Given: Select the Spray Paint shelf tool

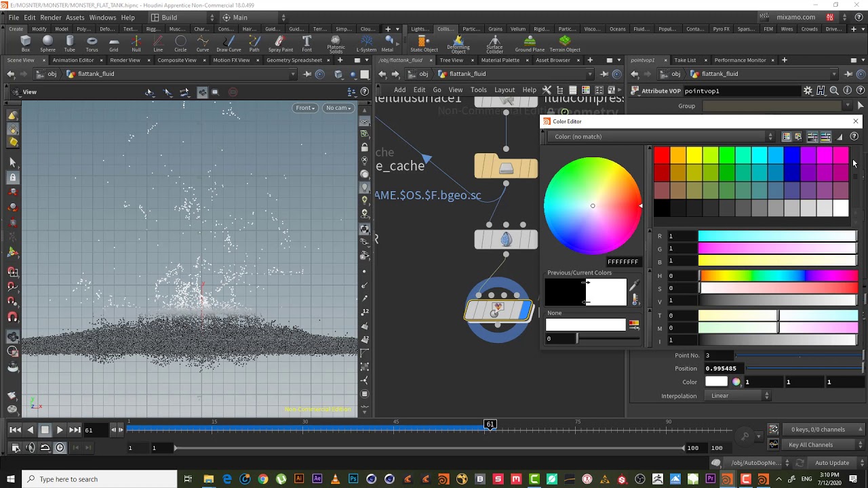Looking at the screenshot, I should [280, 44].
